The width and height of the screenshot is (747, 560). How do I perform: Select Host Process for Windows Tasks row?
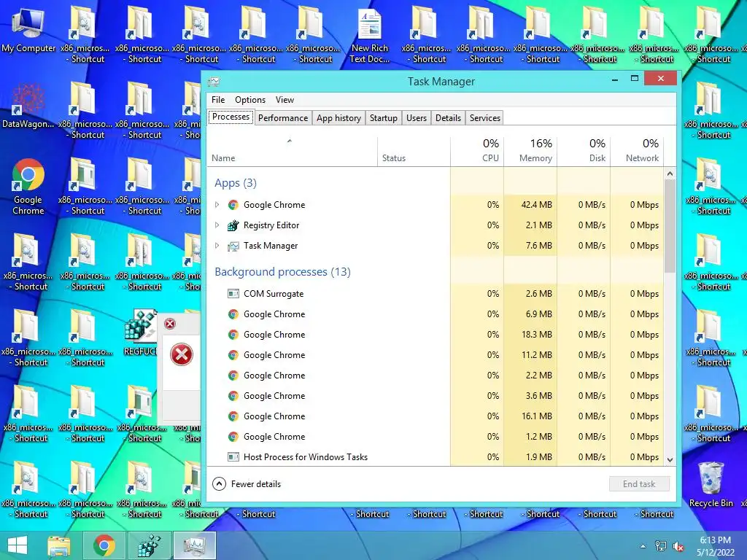pyautogui.click(x=436, y=457)
